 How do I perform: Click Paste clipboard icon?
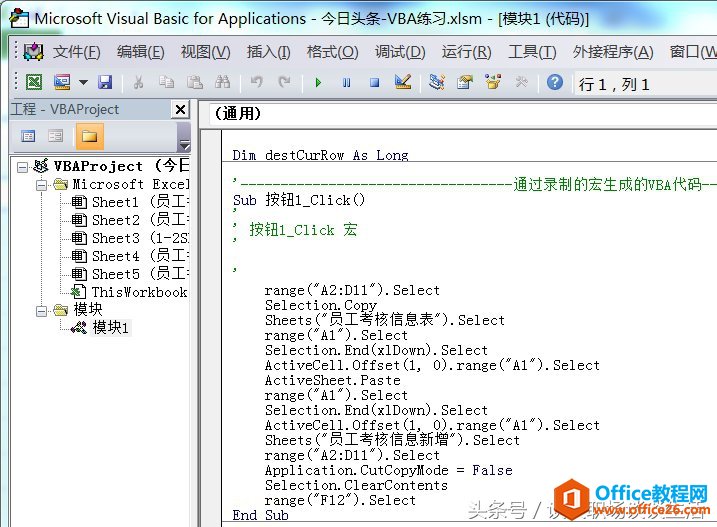(x=194, y=82)
